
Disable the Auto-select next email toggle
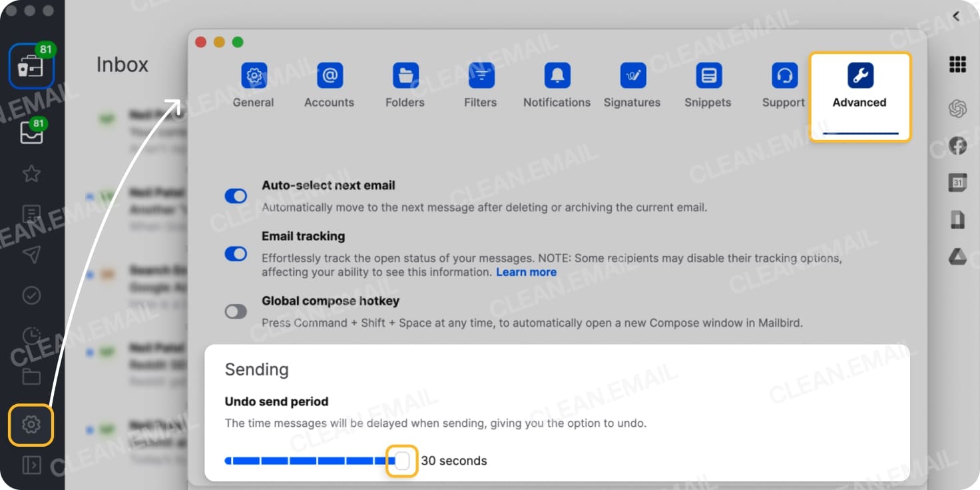pyautogui.click(x=236, y=196)
